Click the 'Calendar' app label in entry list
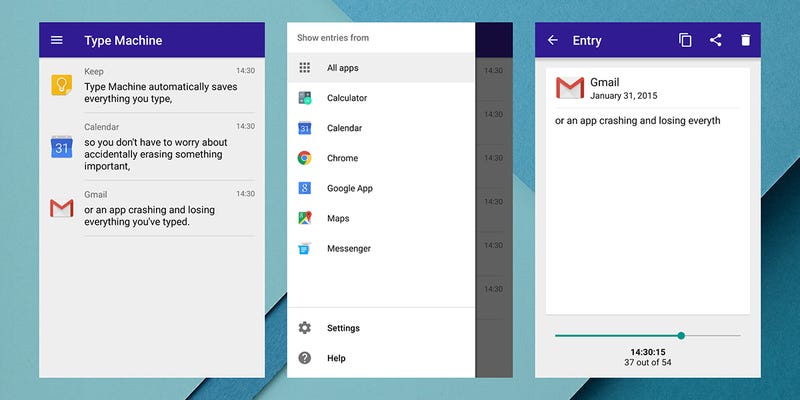This screenshot has width=800, height=400. 102,127
